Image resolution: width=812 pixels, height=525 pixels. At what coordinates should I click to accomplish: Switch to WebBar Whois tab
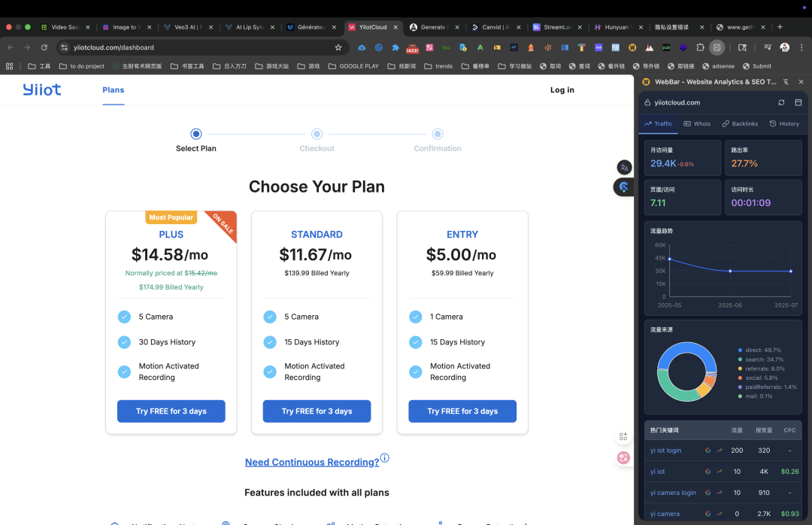tap(697, 124)
